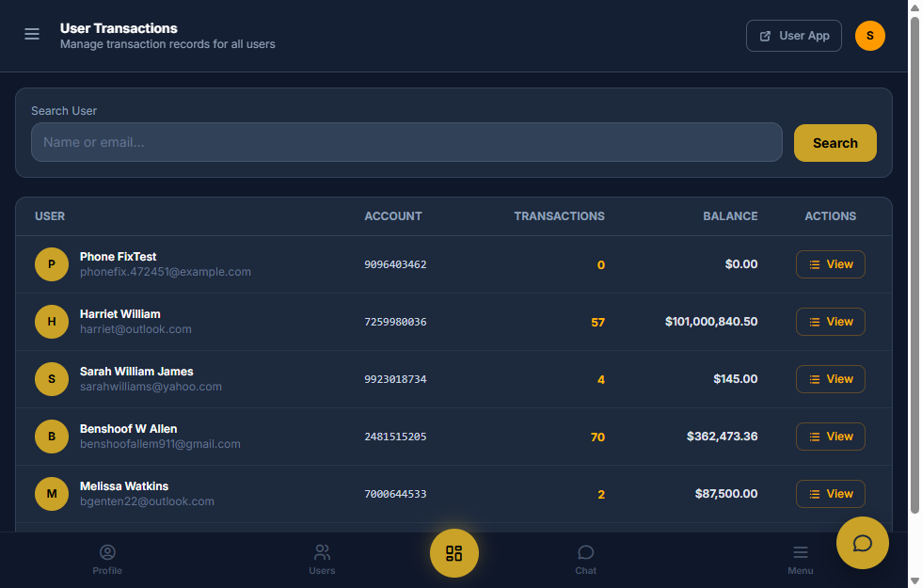Select account number 9096403462
This screenshot has width=922, height=588.
pos(395,264)
